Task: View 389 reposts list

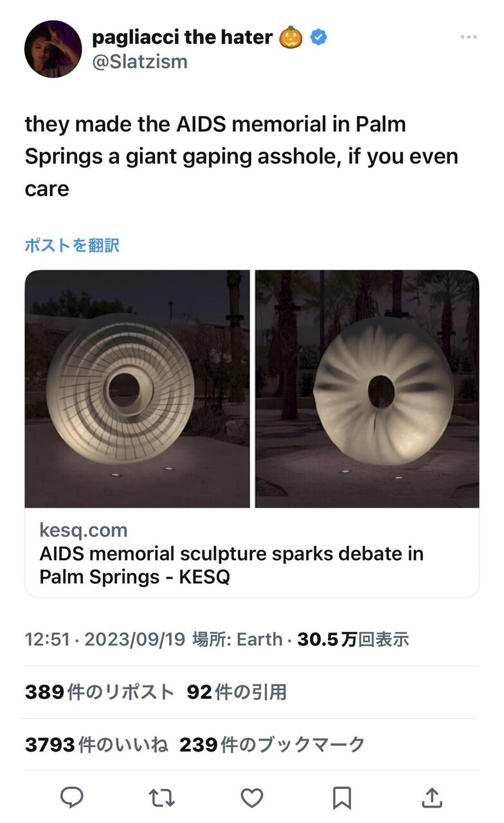Action: click(x=100, y=692)
